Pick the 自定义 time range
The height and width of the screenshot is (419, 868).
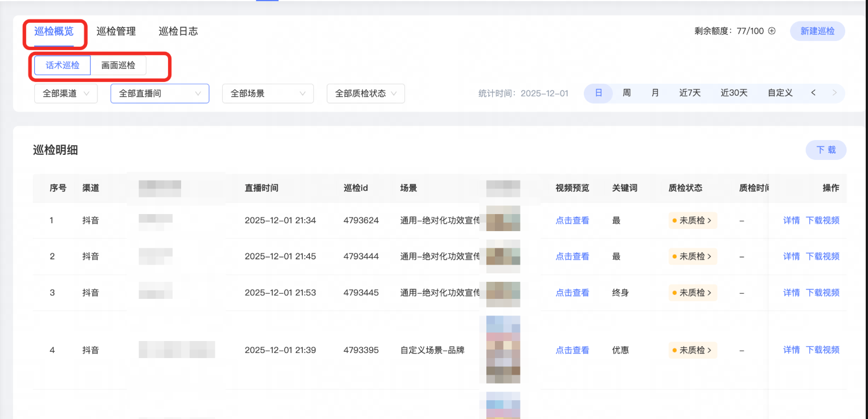pyautogui.click(x=780, y=93)
